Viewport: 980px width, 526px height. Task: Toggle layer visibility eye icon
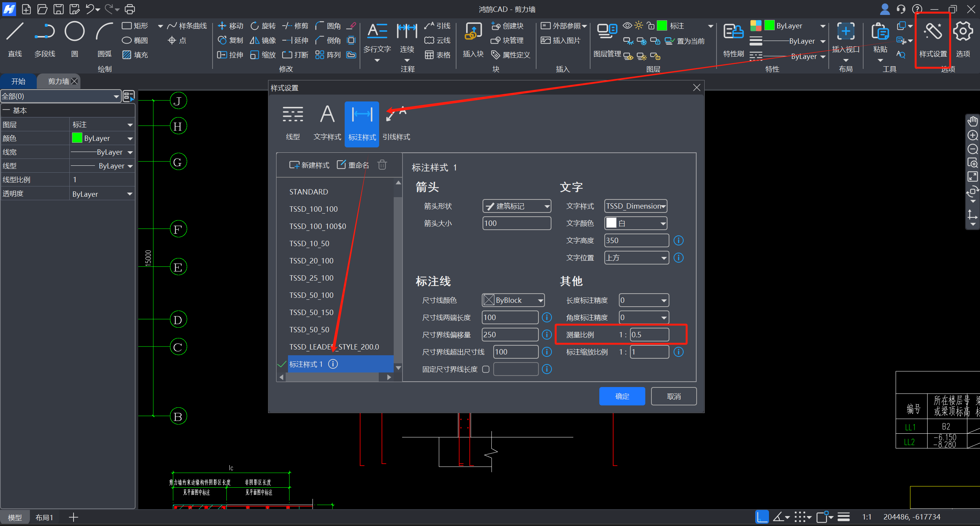pyautogui.click(x=627, y=26)
